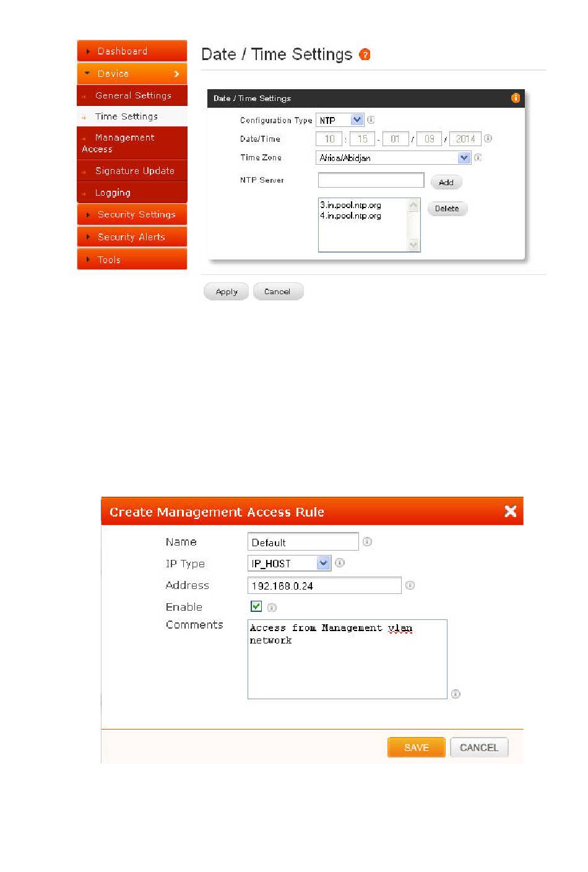
Task: Open the Configuration Type NTP dropdown
Action: pos(340,120)
